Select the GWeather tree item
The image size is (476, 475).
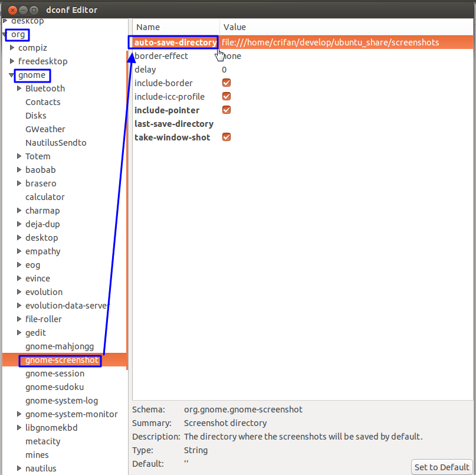coord(45,129)
